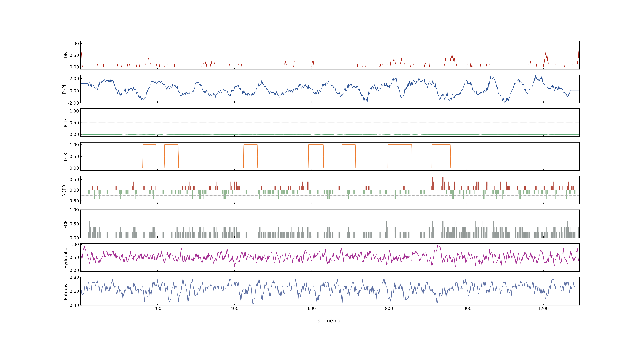Screen dimensions: 644x343
Task: Click the 1.00 tick on IDR axis
Action: point(74,44)
